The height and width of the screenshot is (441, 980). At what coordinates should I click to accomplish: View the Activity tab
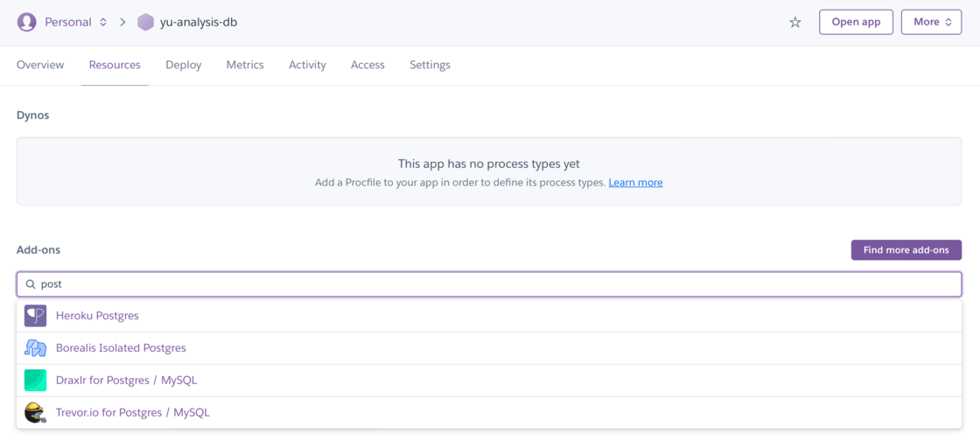pos(307,65)
